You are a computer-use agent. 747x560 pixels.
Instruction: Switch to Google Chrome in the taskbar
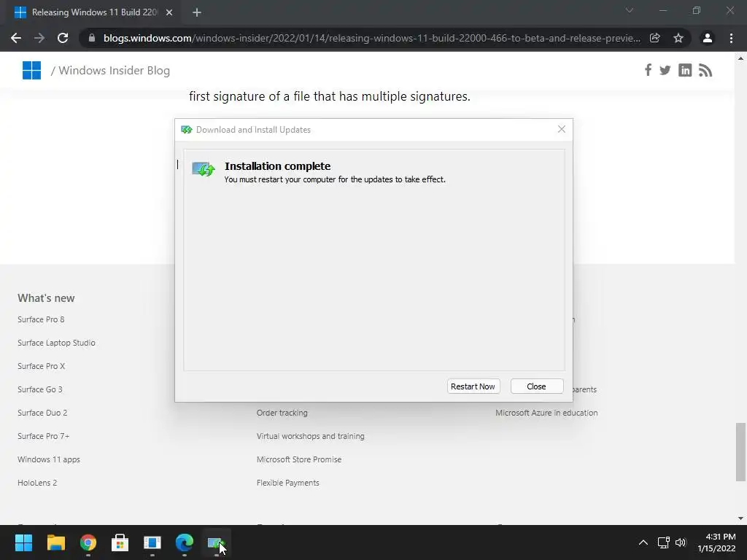(88, 542)
